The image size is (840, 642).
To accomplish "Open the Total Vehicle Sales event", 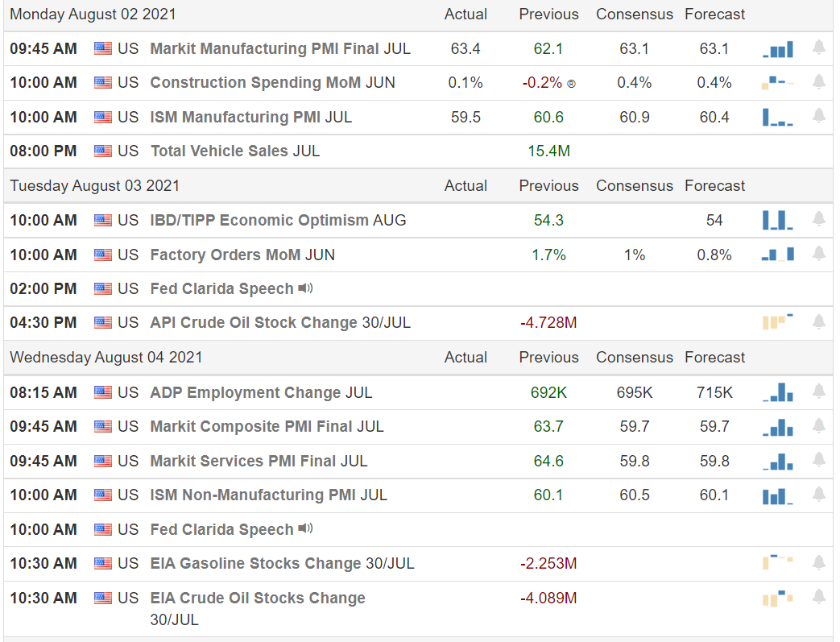I will 234,151.
